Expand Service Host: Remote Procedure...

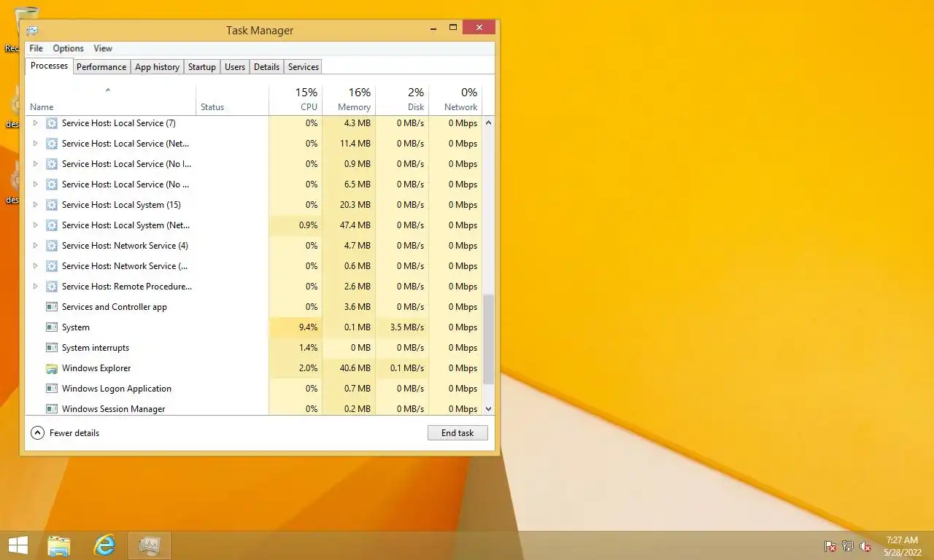point(35,287)
